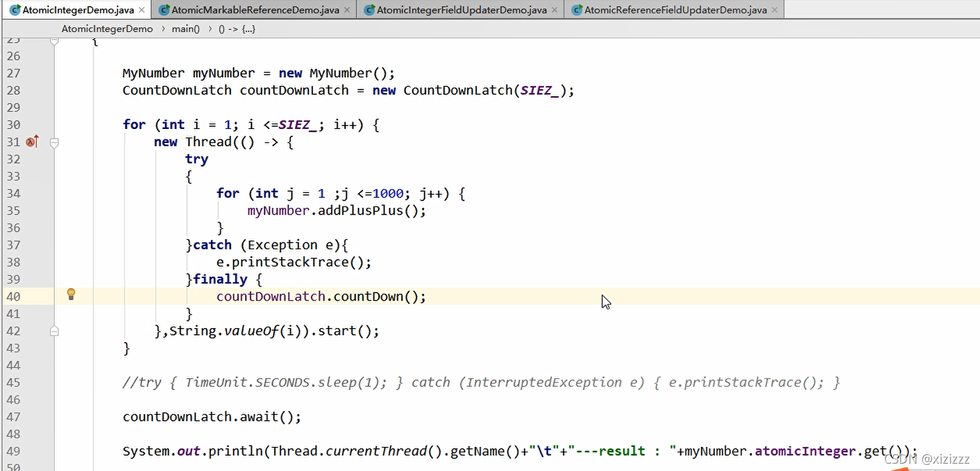Click countDownLatch.await() statement
The height and width of the screenshot is (471, 980).
(212, 417)
